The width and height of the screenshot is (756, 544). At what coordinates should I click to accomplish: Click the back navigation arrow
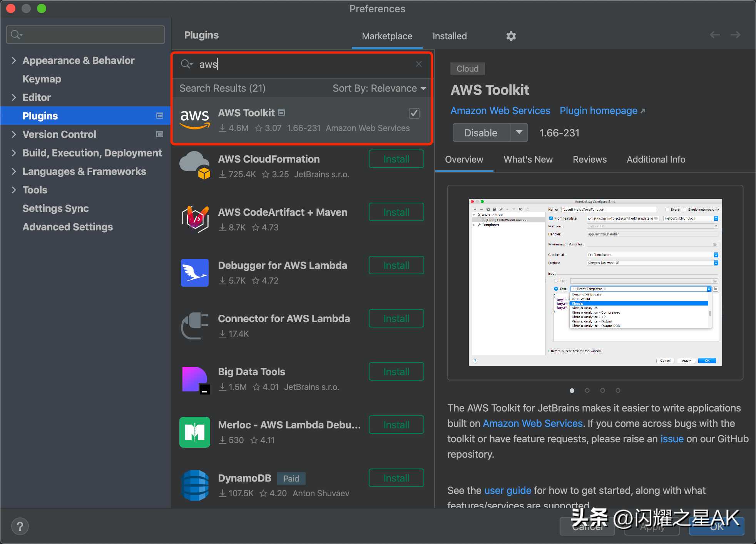pyautogui.click(x=714, y=35)
